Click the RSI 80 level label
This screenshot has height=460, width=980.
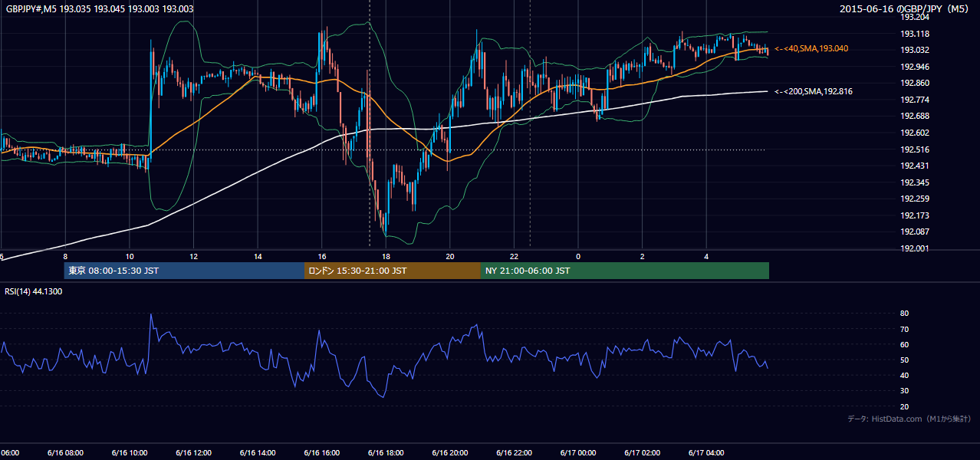click(x=904, y=314)
